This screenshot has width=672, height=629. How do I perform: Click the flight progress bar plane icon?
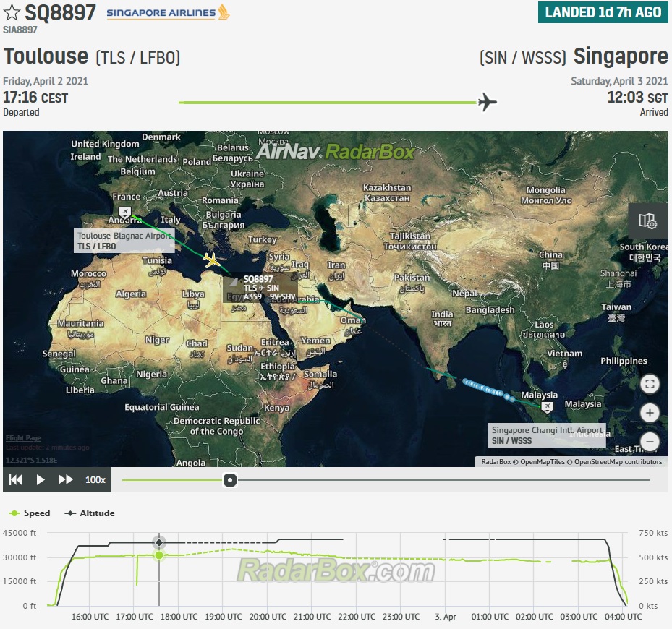click(488, 102)
